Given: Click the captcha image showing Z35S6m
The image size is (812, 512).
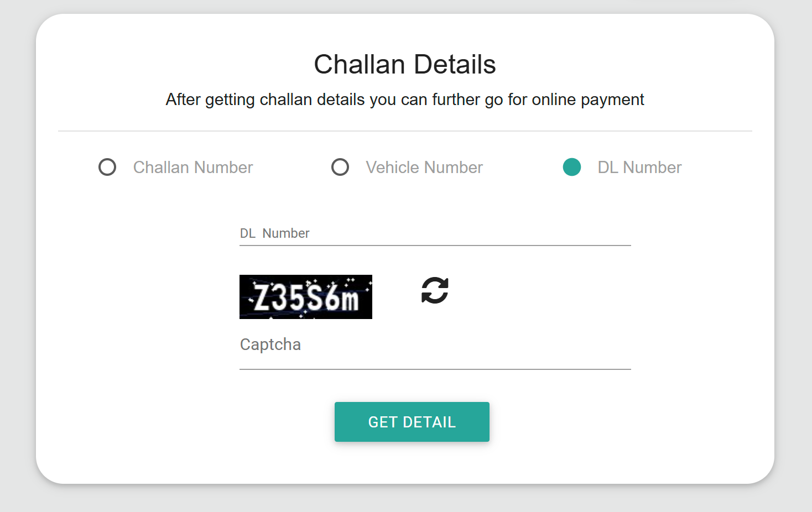Looking at the screenshot, I should tap(306, 297).
